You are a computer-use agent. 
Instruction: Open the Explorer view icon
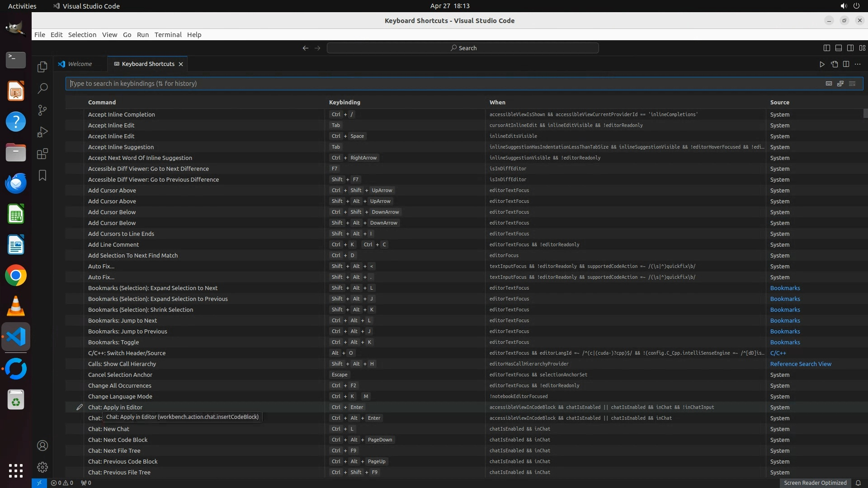click(x=42, y=67)
